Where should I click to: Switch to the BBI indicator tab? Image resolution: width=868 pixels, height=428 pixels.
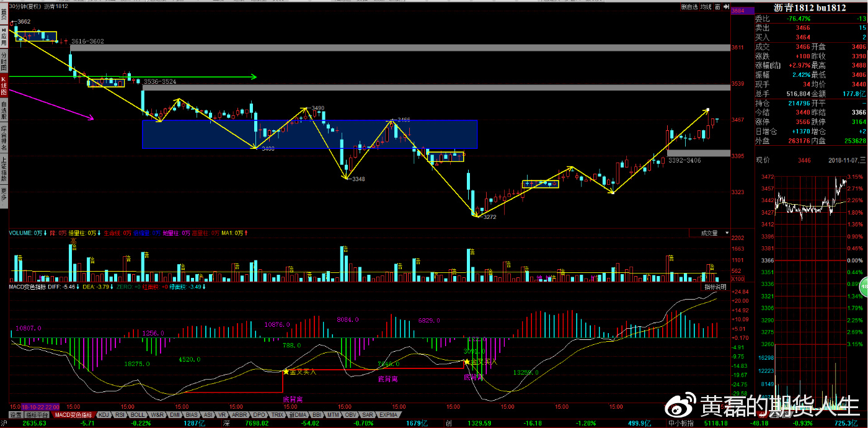317,414
